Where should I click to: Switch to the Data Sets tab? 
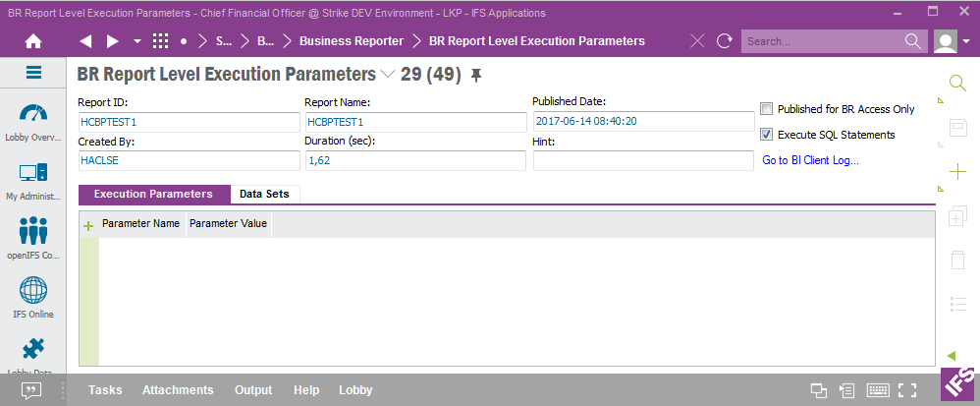pyautogui.click(x=264, y=195)
